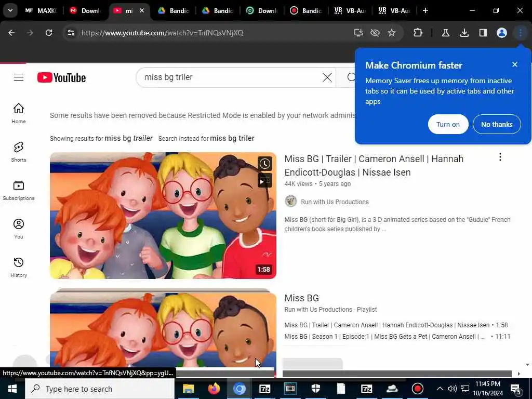Screen dimensions: 532x399
Task: Open History in the sidebar
Action: (19, 267)
